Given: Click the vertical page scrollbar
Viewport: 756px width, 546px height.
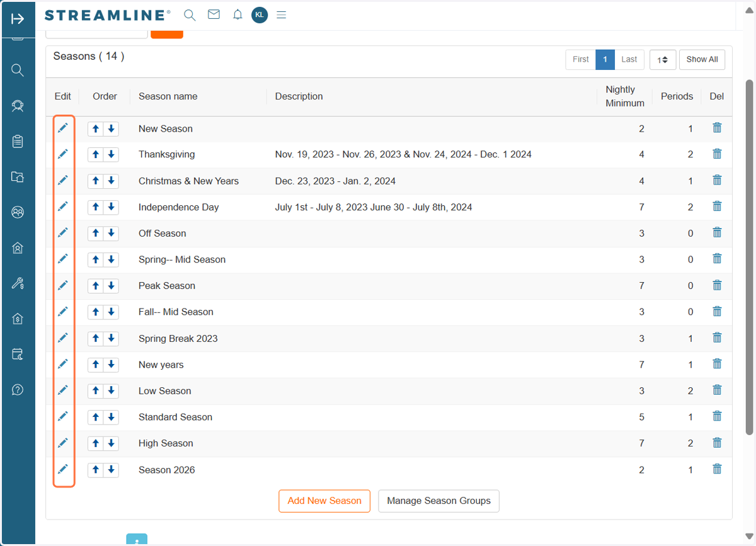Looking at the screenshot, I should (750, 257).
